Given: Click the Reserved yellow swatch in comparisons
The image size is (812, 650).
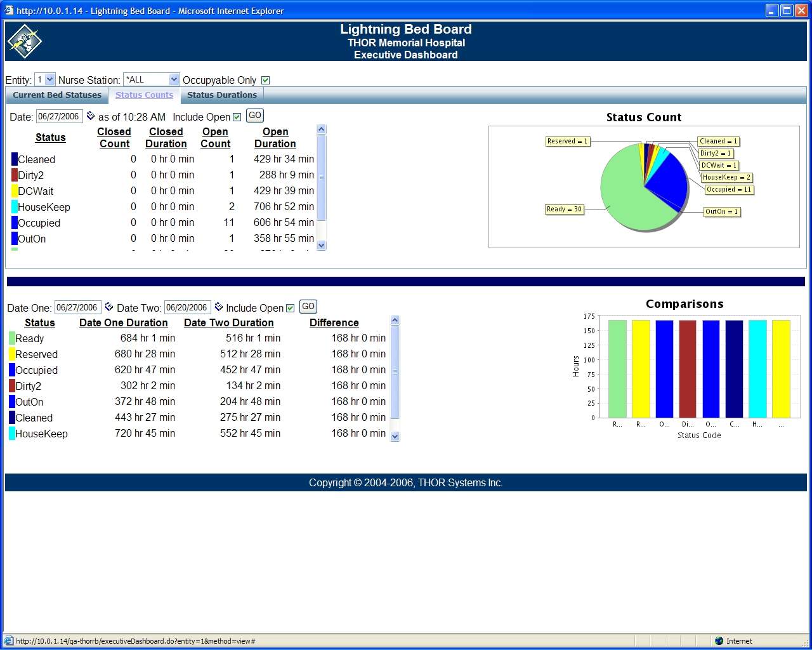Looking at the screenshot, I should 12,354.
